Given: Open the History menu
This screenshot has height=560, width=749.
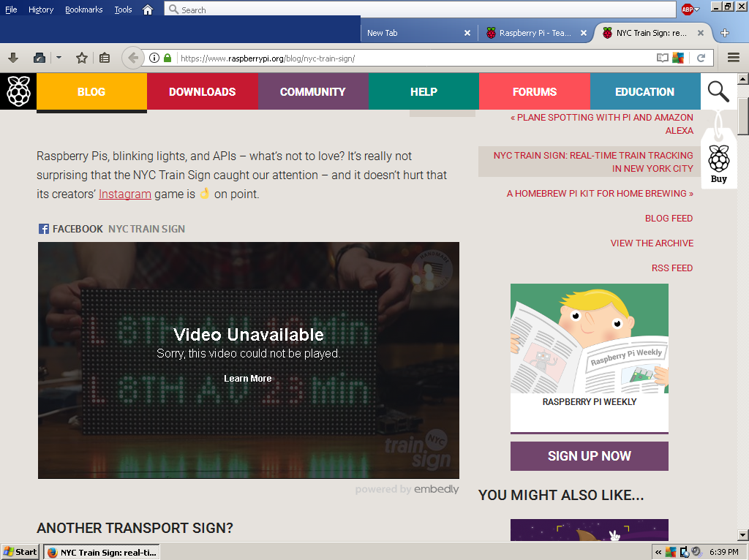Looking at the screenshot, I should 41,10.
